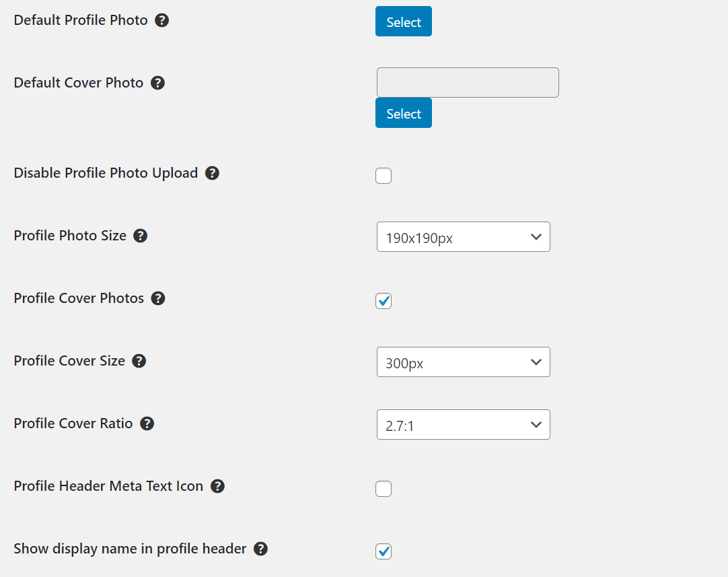
Task: Open the Profile Header Meta Text Icon tooltip
Action: pyautogui.click(x=217, y=486)
